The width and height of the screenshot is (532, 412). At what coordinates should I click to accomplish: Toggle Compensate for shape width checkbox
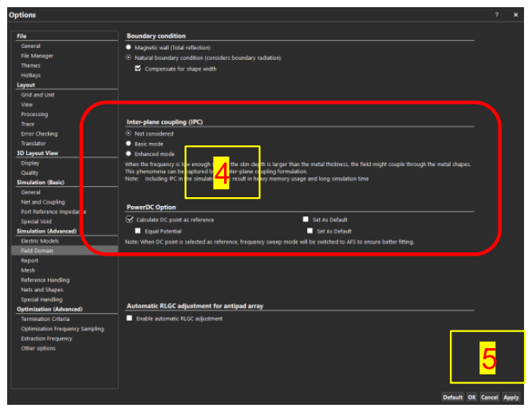[138, 69]
